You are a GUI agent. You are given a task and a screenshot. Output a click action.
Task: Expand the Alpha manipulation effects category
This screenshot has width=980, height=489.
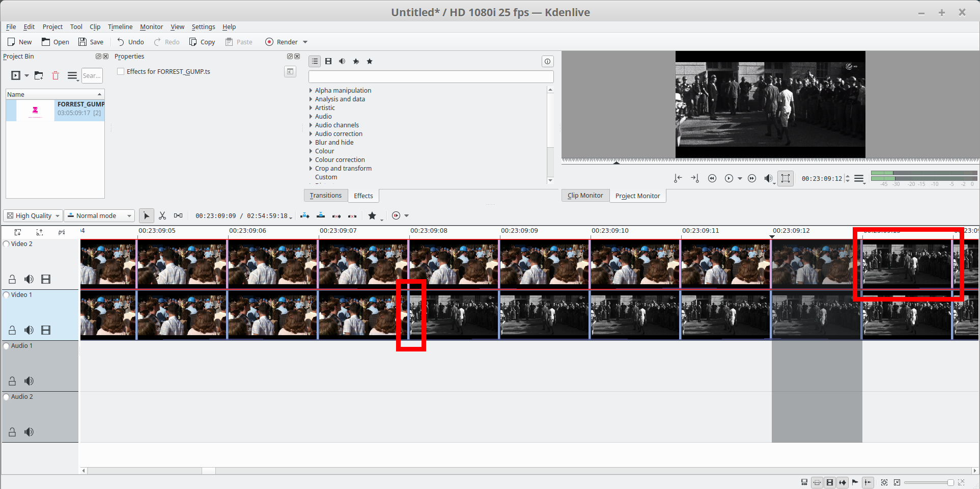pyautogui.click(x=311, y=90)
